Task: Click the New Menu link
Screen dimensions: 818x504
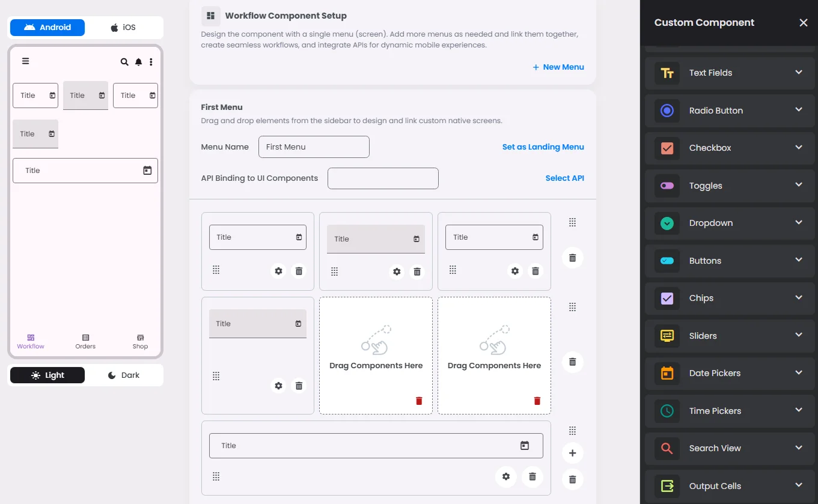Action: (558, 67)
